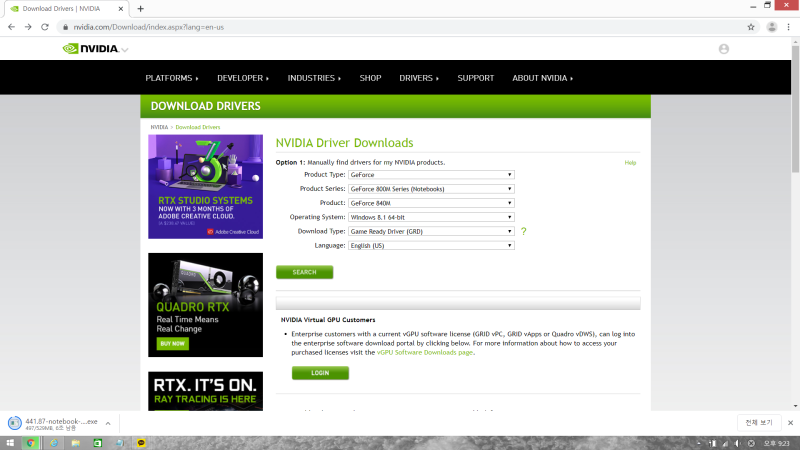Open the ABOUT NVIDIA menu
This screenshot has width=800, height=450.
point(542,78)
